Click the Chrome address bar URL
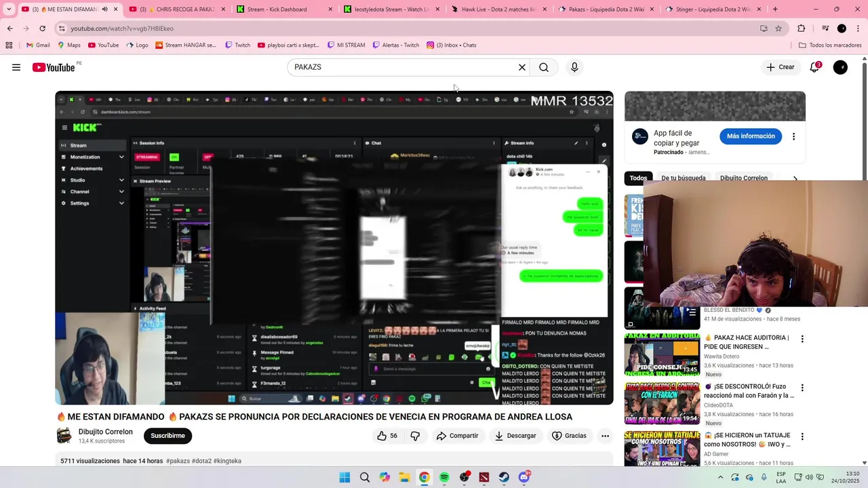Viewport: 868px width, 488px height. point(122,28)
